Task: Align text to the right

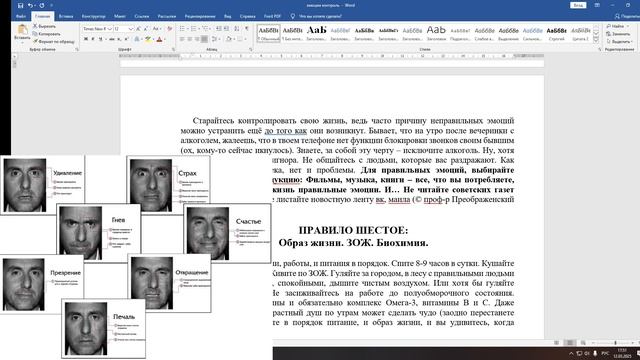Action: (197, 39)
